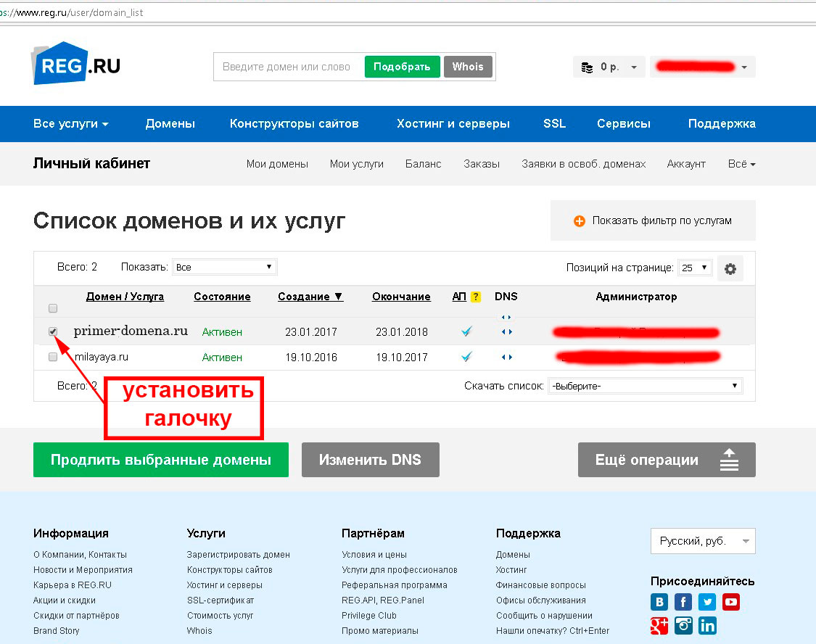This screenshot has width=816, height=644.
Task: Click DNS arrows icon for milayaya.ru
Action: pyautogui.click(x=507, y=357)
